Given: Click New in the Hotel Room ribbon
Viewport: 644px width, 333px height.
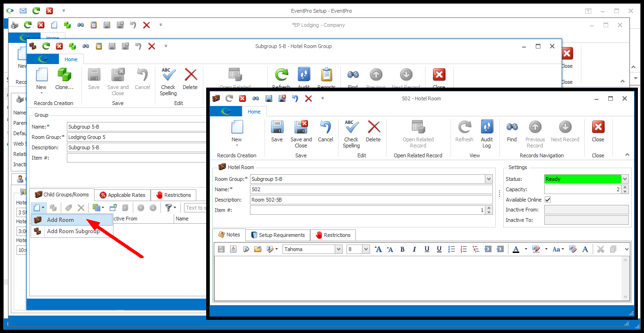Looking at the screenshot, I should click(x=236, y=134).
